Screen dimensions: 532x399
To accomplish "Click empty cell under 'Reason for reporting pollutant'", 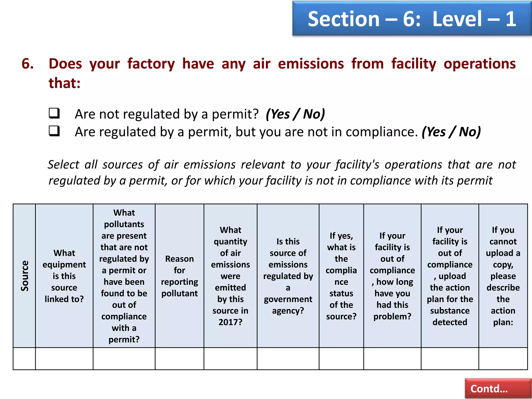I will tap(179, 359).
